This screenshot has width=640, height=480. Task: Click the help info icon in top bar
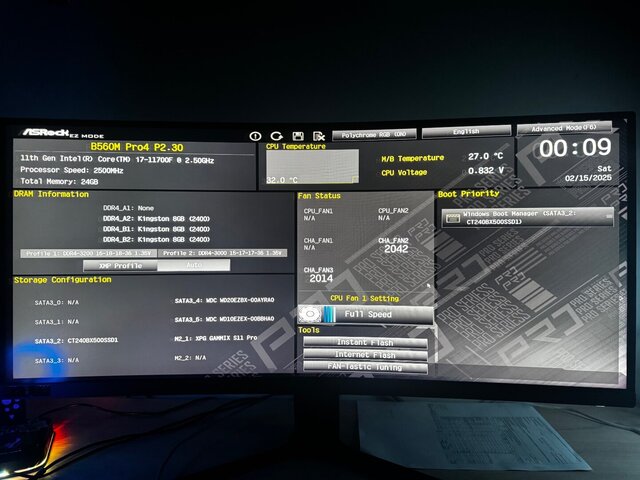[x=255, y=135]
